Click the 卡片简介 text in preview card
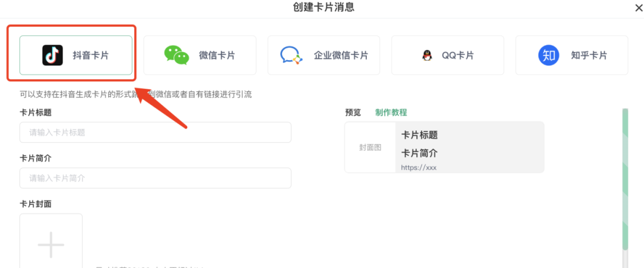Screen dimensions: 644x268 coord(420,152)
